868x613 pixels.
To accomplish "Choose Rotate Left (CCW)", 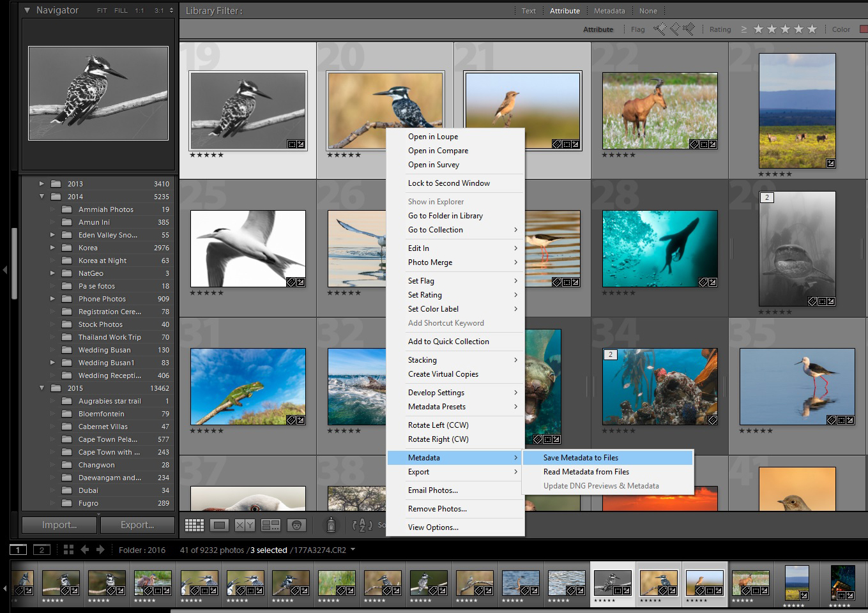I will 456,425.
